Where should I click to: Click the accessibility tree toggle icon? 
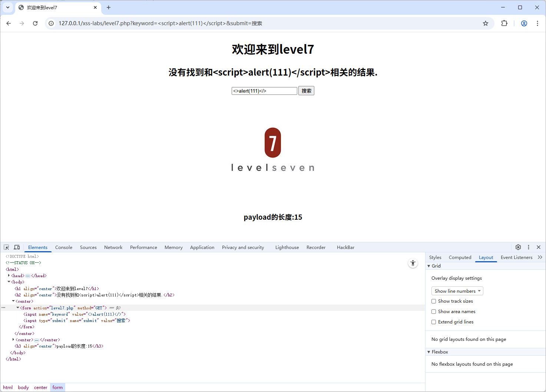(x=413, y=263)
